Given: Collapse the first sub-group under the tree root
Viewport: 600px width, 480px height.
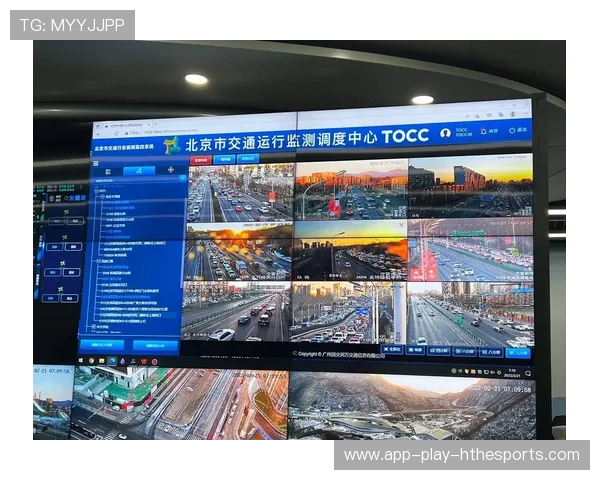Looking at the screenshot, I should (102, 196).
